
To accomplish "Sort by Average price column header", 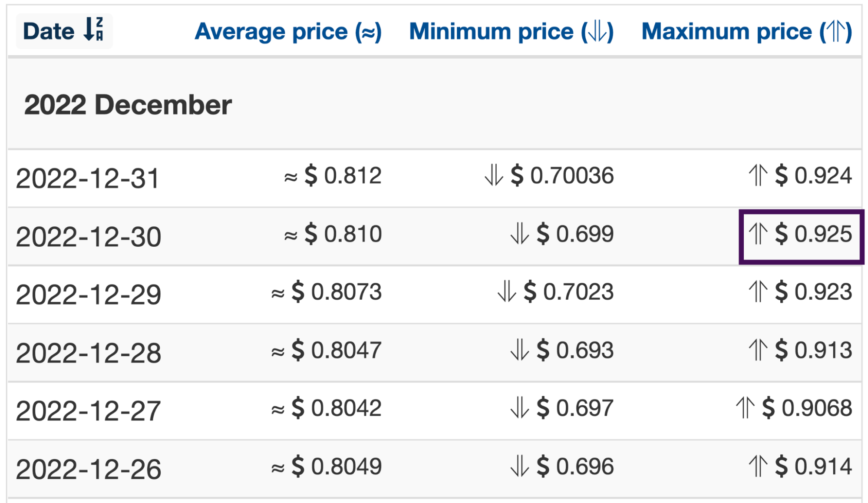I will point(288,32).
